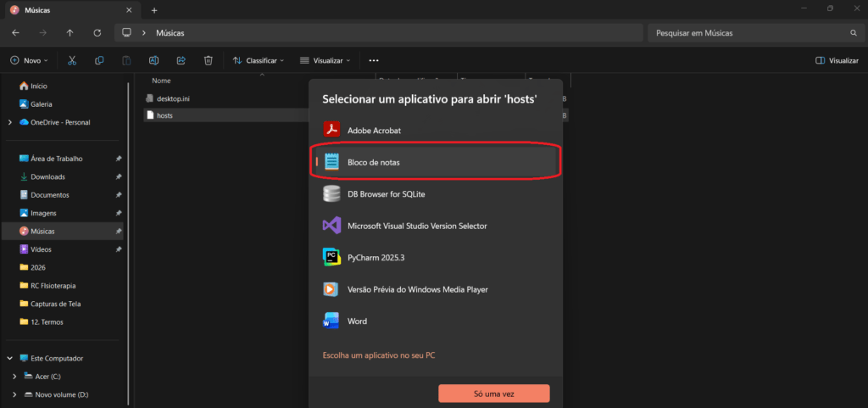The width and height of the screenshot is (868, 408).
Task: Click the Cut scissors icon in toolbar
Action: pos(72,60)
